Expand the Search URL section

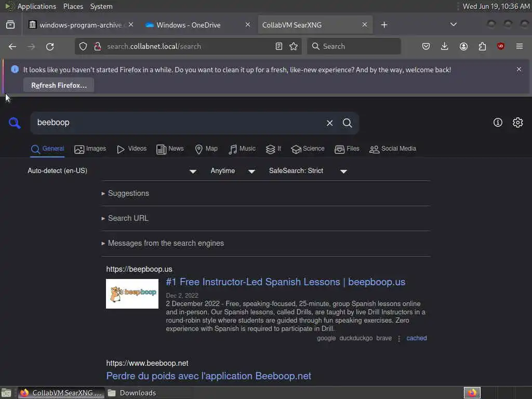point(125,218)
